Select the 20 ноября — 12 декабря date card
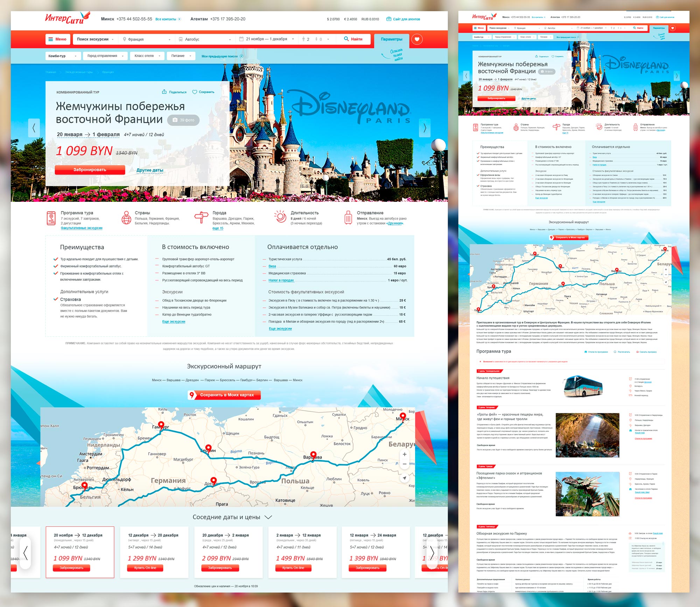The height and width of the screenshot is (607, 700). pyautogui.click(x=80, y=552)
